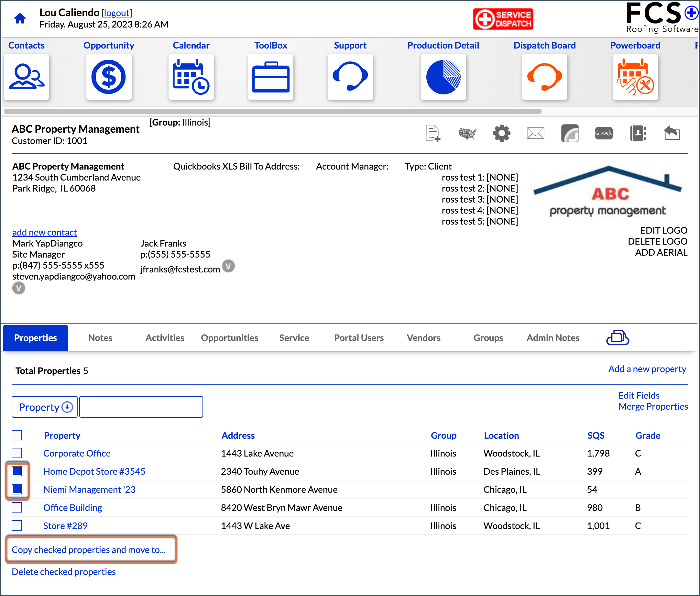700x596 pixels.
Task: Switch to the Opportunities tab
Action: point(229,337)
